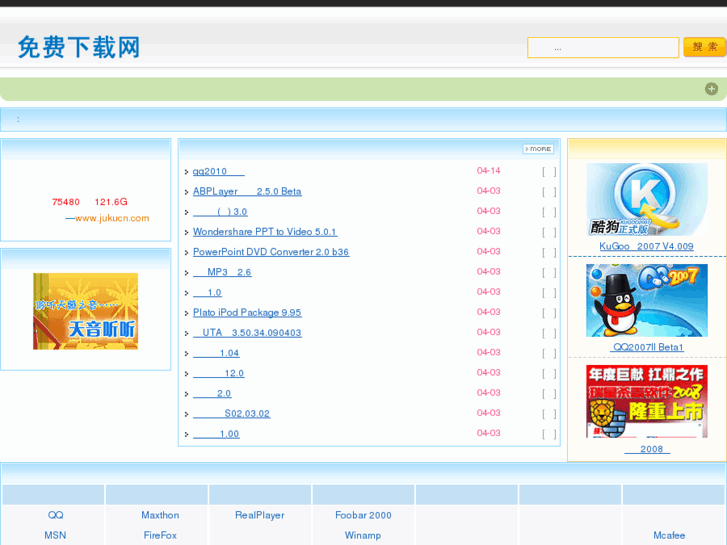The width and height of the screenshot is (727, 545).
Task: Click bracket link on qq2010 row
Action: 549,172
